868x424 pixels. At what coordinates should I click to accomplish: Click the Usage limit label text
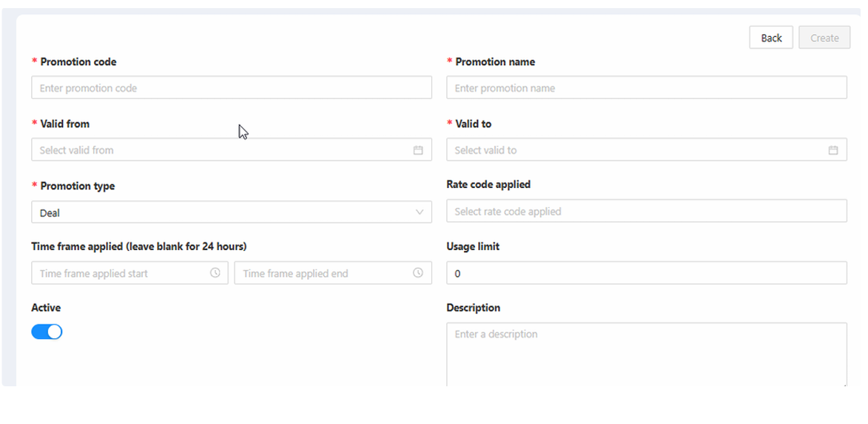point(473,246)
